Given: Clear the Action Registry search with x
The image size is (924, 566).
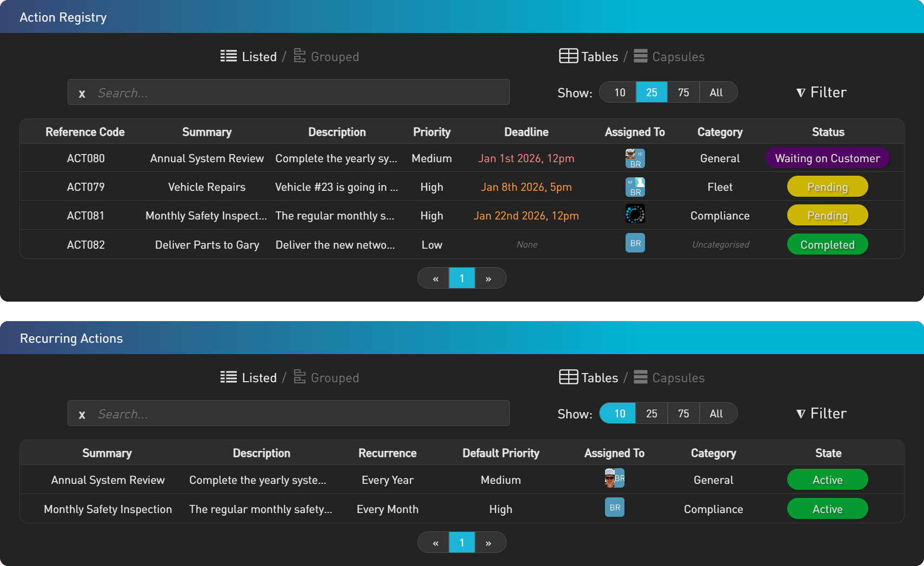Looking at the screenshot, I should click(82, 93).
